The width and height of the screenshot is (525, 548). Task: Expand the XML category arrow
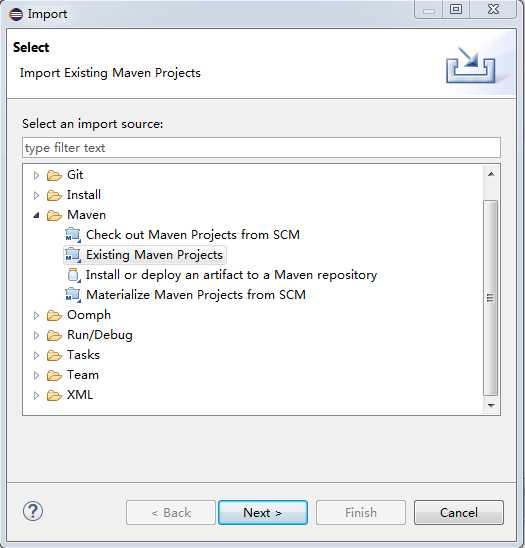tap(36, 395)
